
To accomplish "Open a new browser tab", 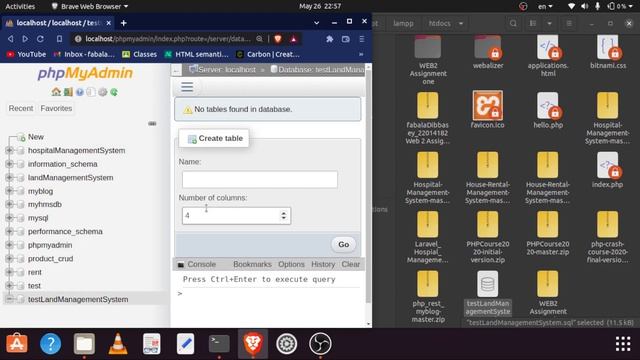I will pos(123,23).
